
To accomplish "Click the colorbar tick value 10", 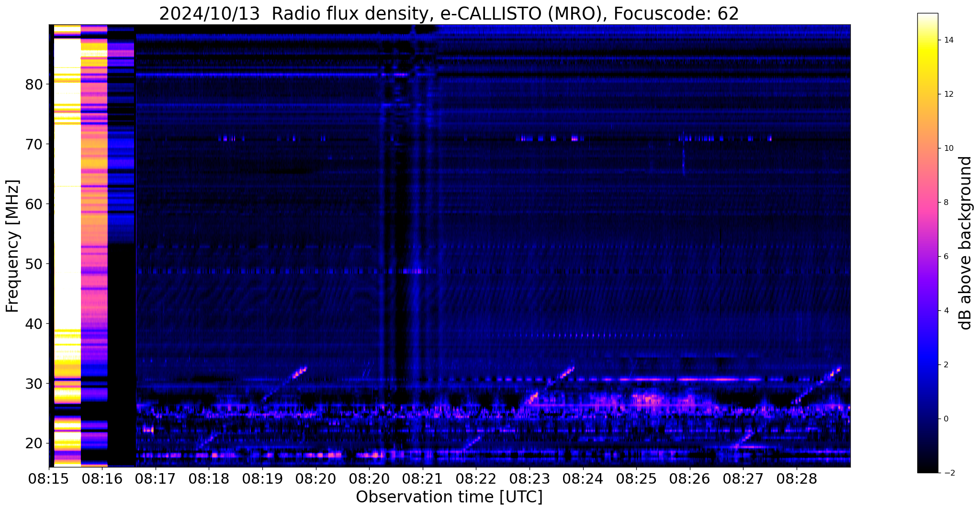I will pyautogui.click(x=948, y=148).
